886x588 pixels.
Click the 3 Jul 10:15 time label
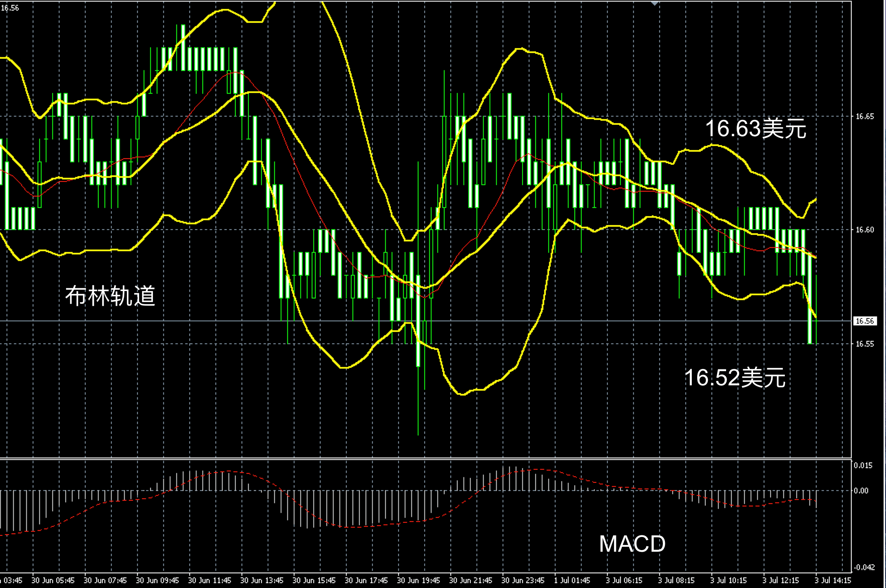[x=729, y=580]
